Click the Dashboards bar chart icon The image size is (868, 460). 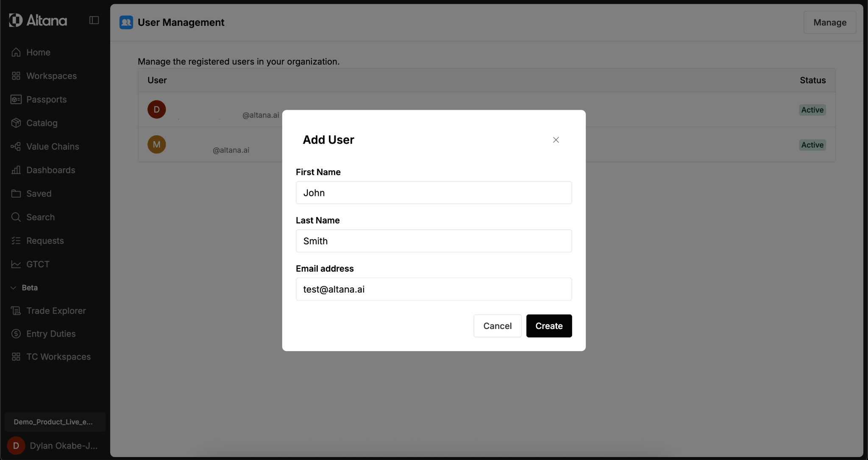point(16,170)
